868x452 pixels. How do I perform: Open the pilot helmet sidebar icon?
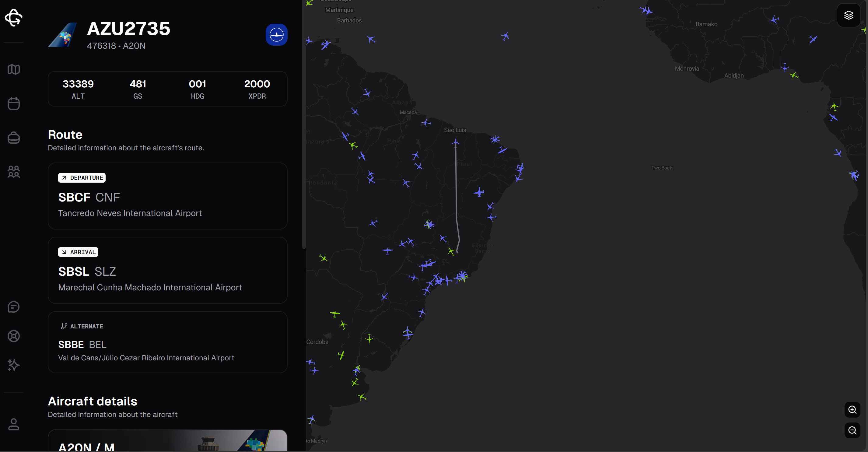[13, 138]
